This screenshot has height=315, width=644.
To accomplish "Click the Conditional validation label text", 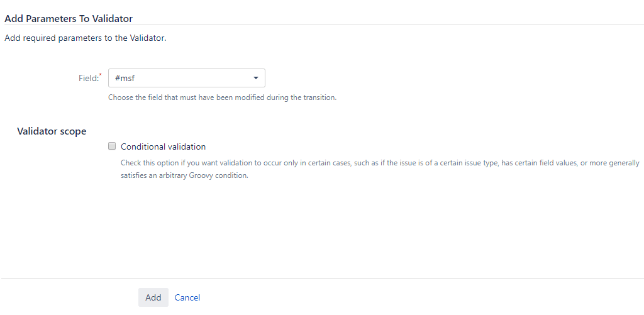I will coord(163,146).
